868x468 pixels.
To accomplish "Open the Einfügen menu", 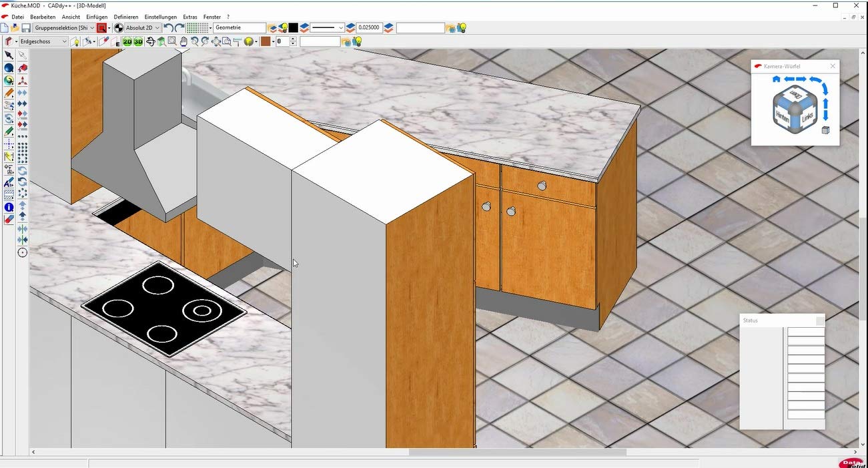I will 97,17.
